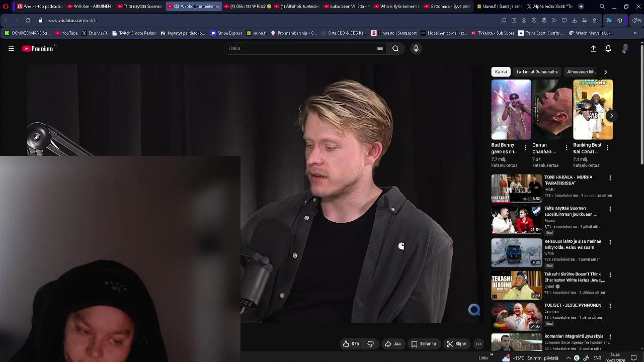
Task: Open TULISET - JESSE PYNNÖNEN video
Action: click(x=573, y=305)
